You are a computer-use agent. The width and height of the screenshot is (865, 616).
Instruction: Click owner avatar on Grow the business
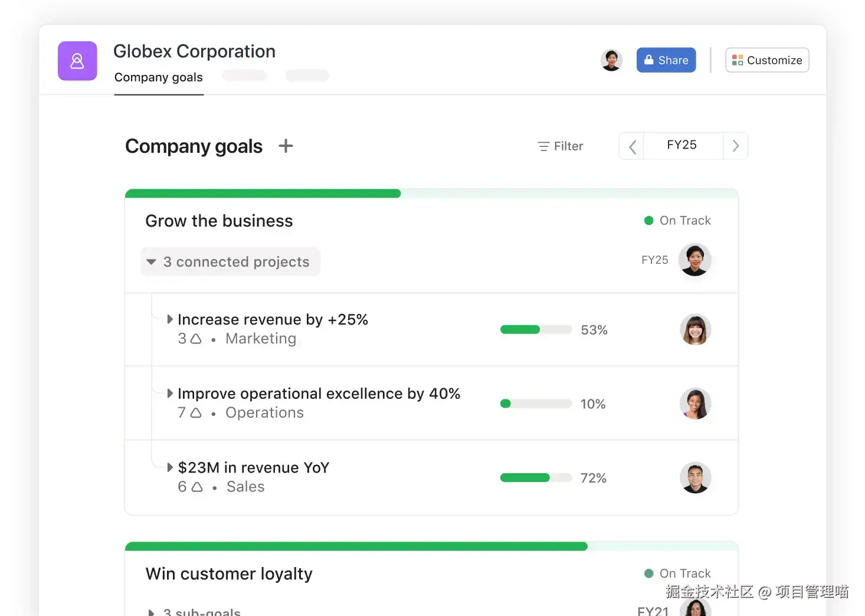point(694,260)
